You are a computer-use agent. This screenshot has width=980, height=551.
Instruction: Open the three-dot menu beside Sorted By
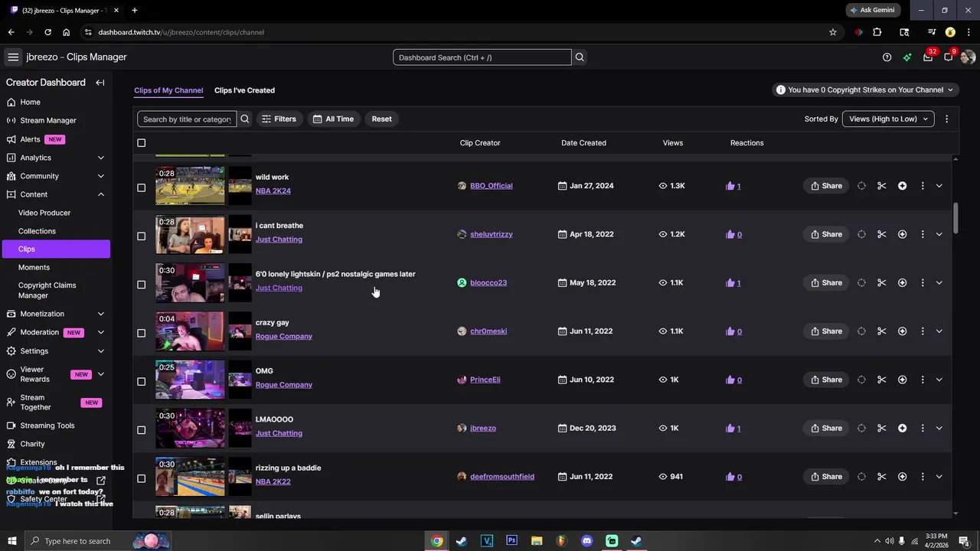pos(946,119)
